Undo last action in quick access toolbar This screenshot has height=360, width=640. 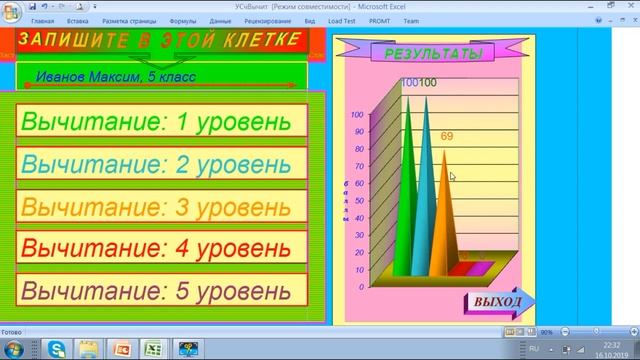pyautogui.click(x=44, y=7)
